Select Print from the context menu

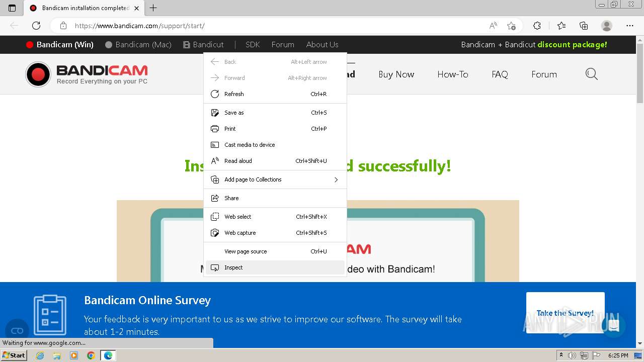(x=275, y=129)
